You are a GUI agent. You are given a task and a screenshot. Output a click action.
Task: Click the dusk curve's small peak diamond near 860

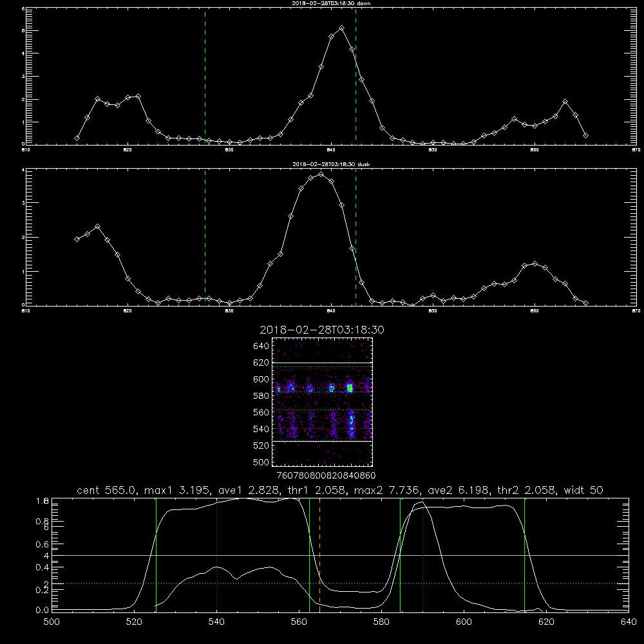(535, 263)
